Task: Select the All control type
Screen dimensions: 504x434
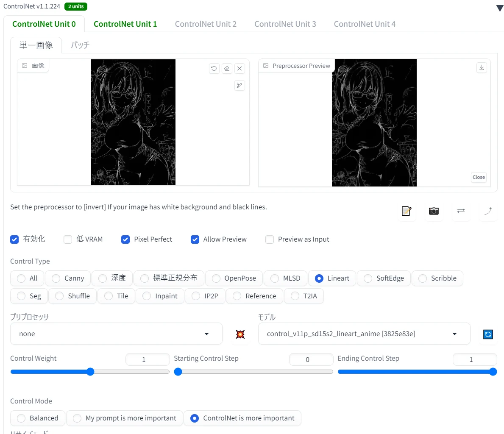Action: click(27, 278)
